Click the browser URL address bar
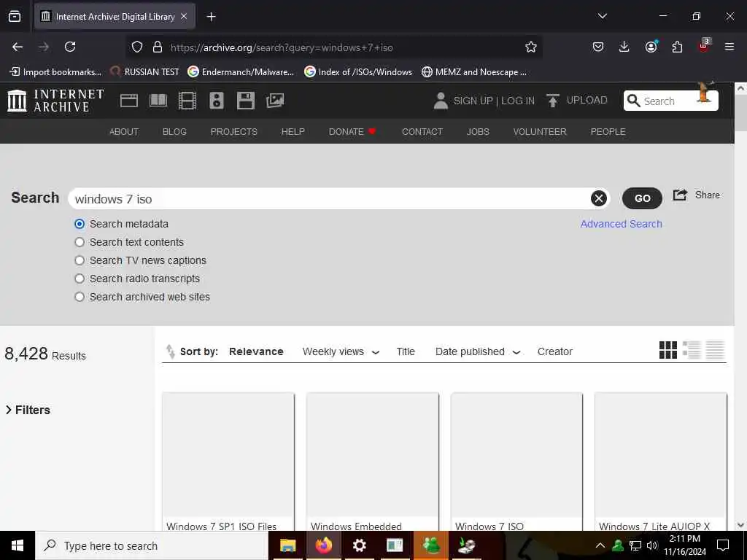 (333, 47)
